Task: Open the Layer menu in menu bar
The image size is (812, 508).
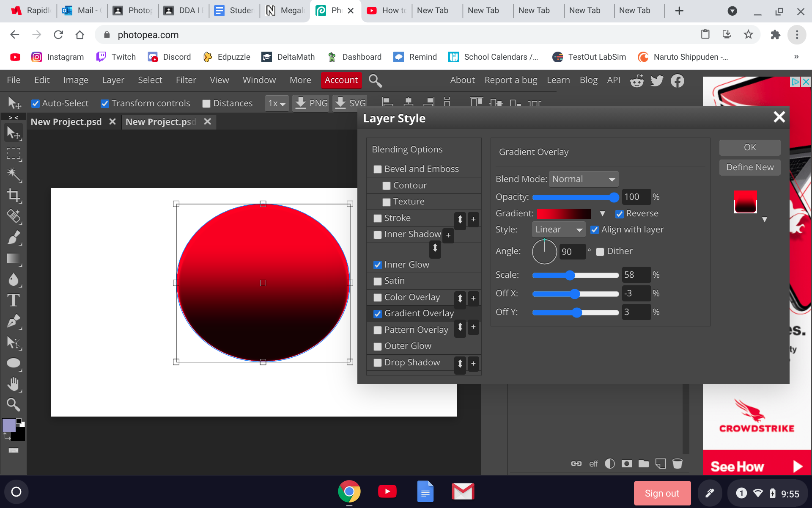Action: click(112, 80)
